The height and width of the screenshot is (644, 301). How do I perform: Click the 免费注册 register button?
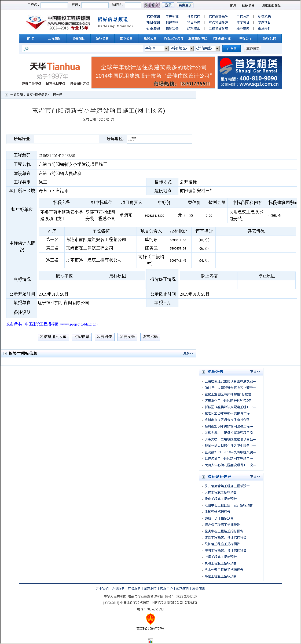point(185,5)
